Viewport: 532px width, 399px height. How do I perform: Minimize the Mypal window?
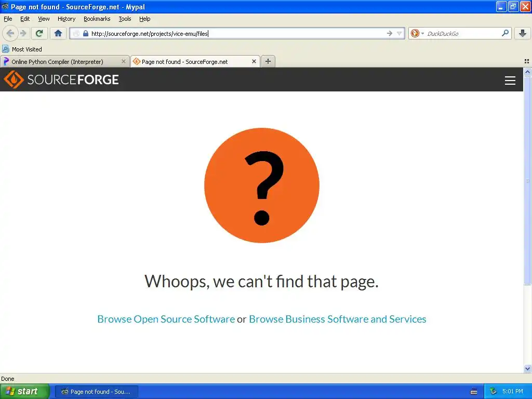click(501, 6)
